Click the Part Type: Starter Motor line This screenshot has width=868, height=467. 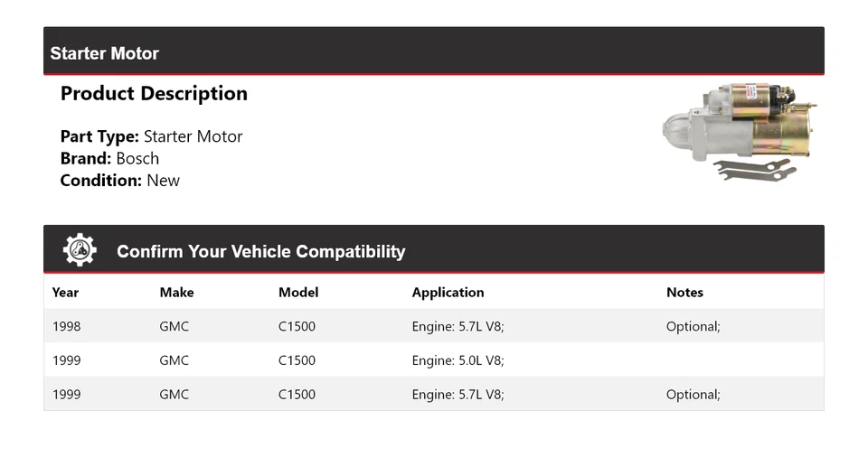point(151,137)
